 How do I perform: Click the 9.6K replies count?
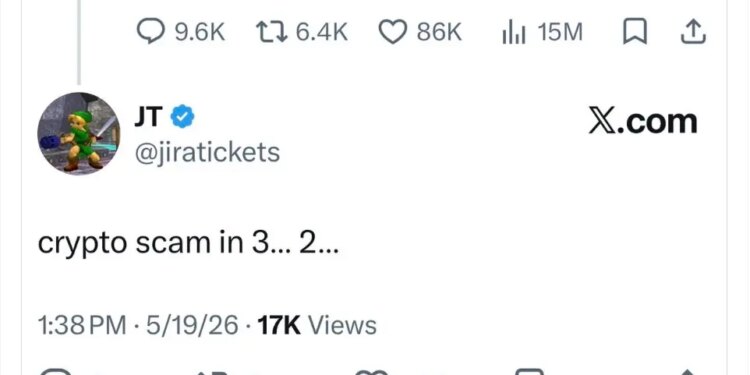point(199,33)
